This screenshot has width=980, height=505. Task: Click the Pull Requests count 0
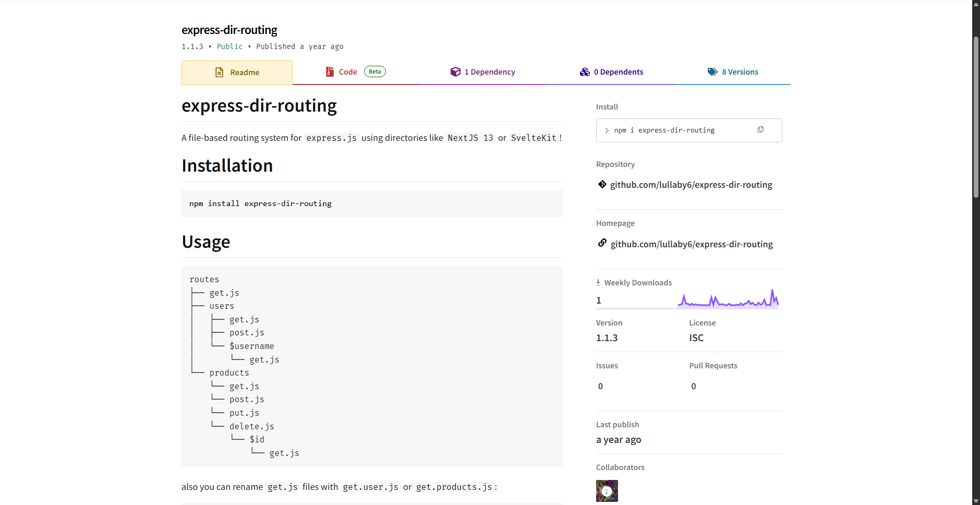click(x=694, y=387)
